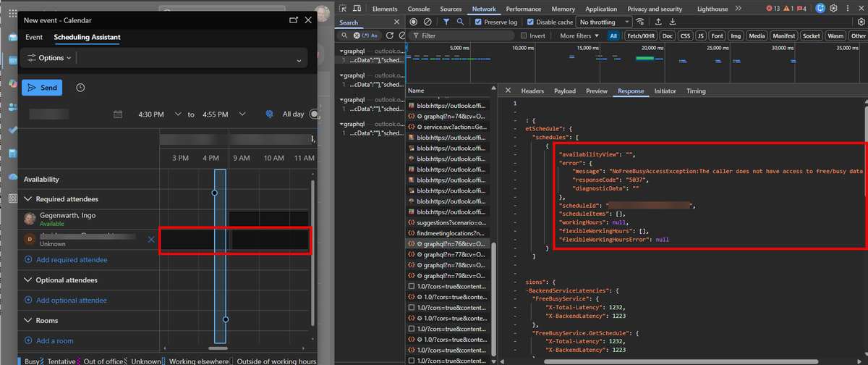This screenshot has height=365, width=868.
Task: Click the clock icon next to Send
Action: (80, 88)
